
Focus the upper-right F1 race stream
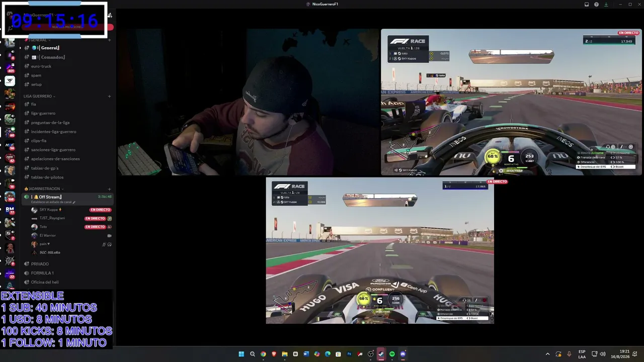pyautogui.click(x=511, y=102)
